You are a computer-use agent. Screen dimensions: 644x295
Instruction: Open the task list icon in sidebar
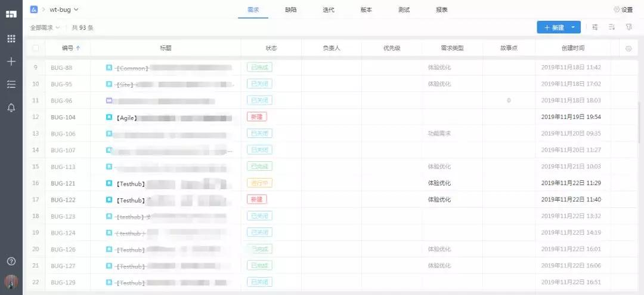[x=11, y=84]
